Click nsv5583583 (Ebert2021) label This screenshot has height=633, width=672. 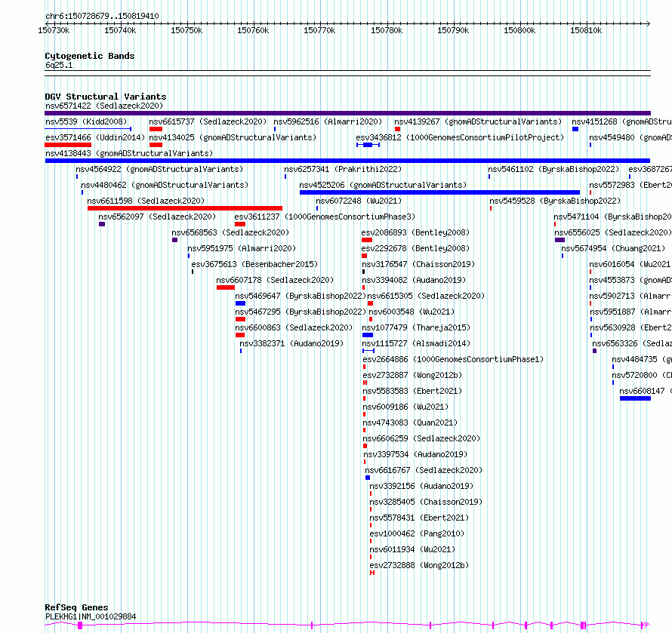[412, 391]
